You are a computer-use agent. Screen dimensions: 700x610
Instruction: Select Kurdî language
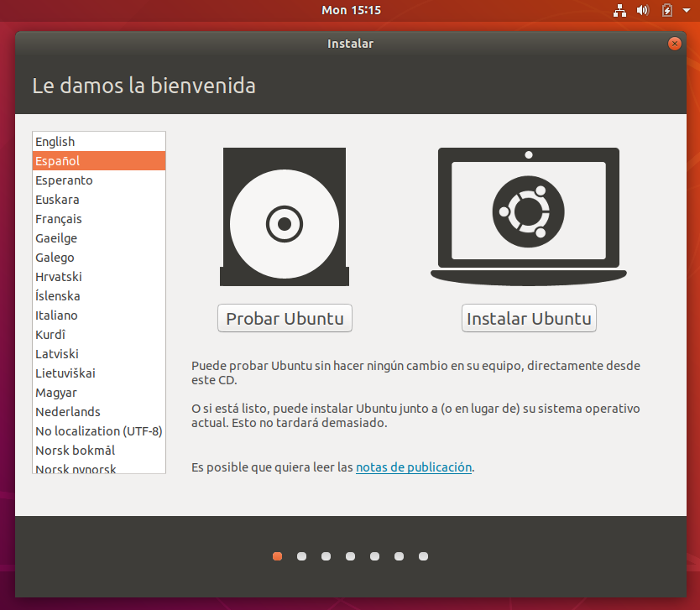coord(99,335)
